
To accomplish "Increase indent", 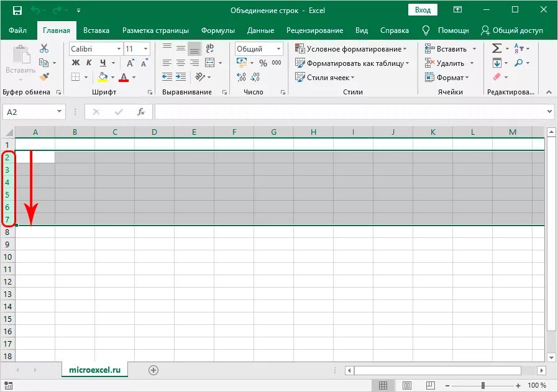I will coord(181,77).
